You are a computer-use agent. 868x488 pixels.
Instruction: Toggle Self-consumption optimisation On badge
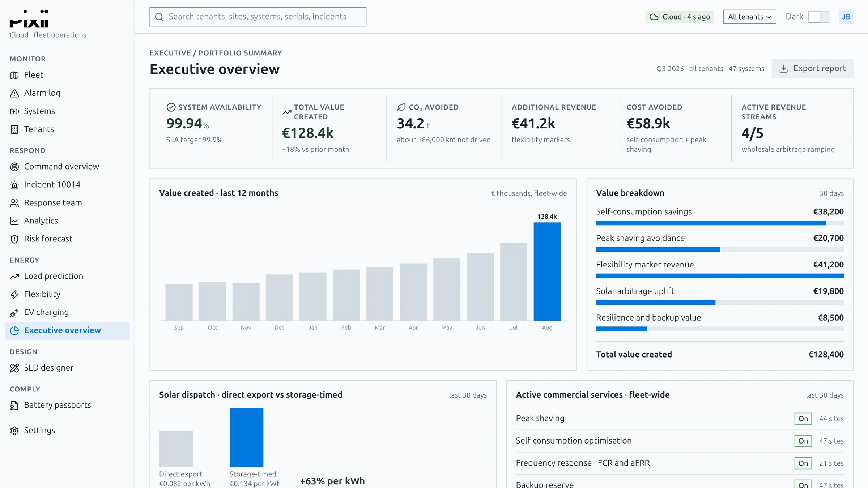[803, 441]
